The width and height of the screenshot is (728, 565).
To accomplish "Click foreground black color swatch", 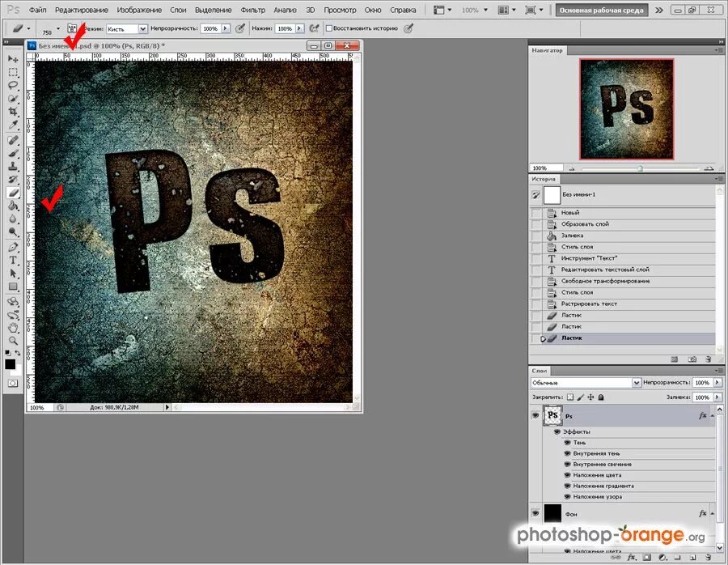I will [10, 364].
